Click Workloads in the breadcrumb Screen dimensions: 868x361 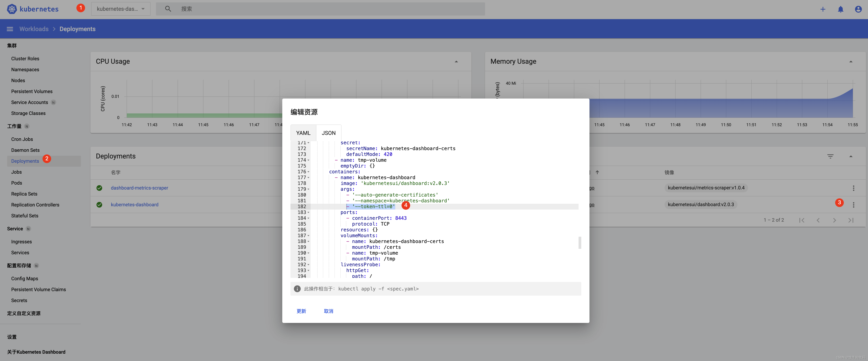(34, 29)
